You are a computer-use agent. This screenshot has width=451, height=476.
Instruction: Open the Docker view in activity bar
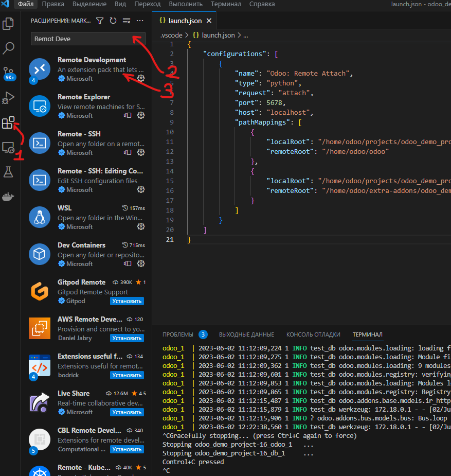[x=8, y=197]
